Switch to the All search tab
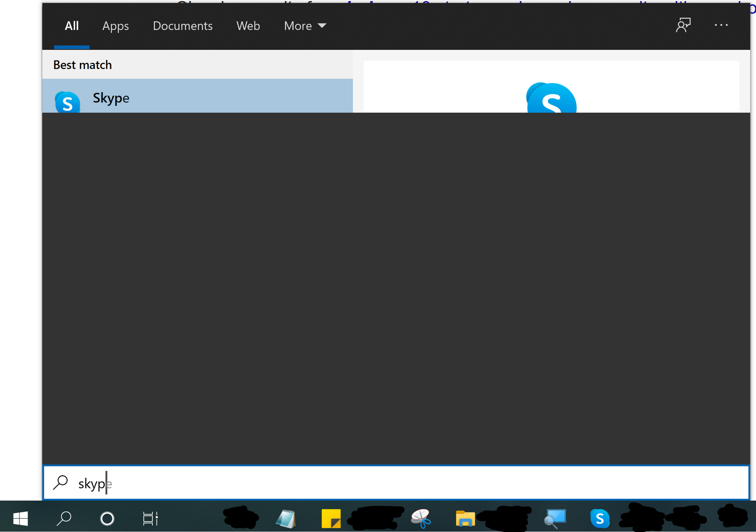 click(x=72, y=26)
